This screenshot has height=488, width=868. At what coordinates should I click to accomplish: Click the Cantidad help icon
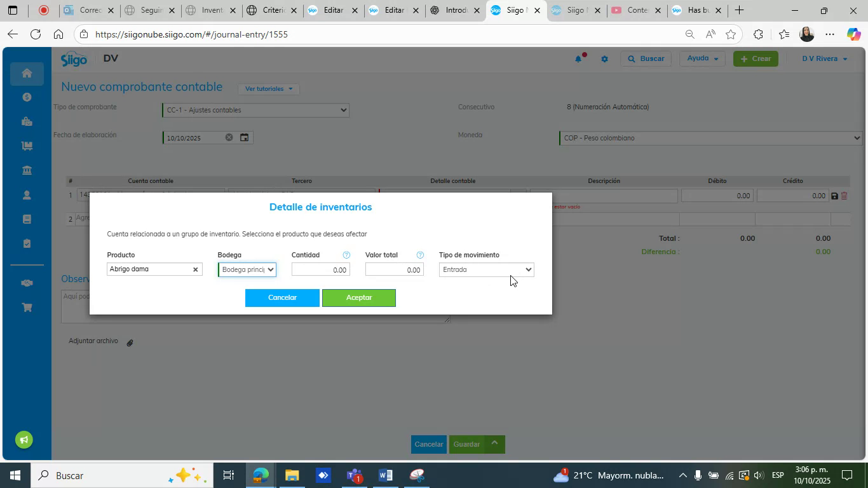pos(346,255)
